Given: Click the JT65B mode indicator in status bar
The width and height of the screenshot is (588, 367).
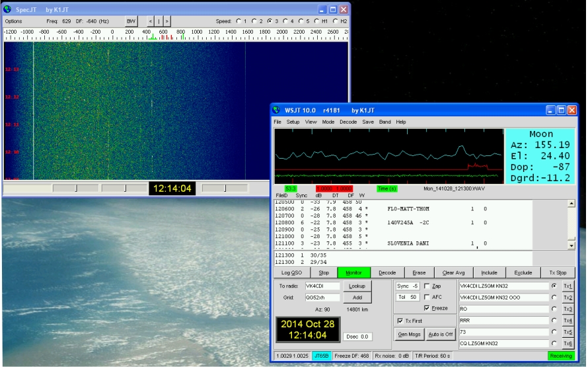Looking at the screenshot, I should (323, 356).
